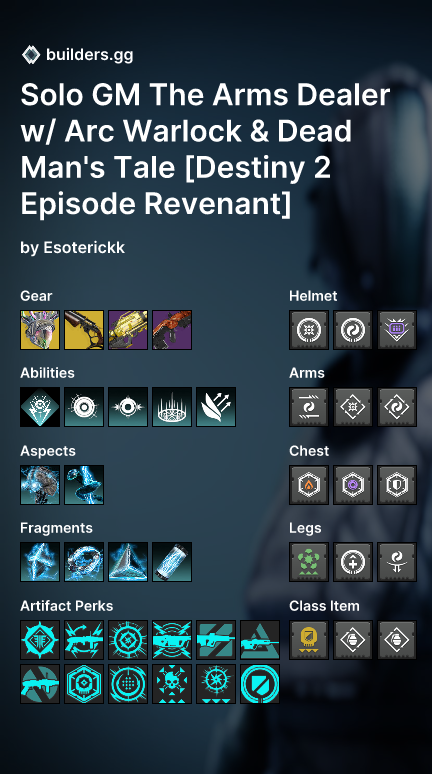The width and height of the screenshot is (432, 774).
Task: Click the super ability diamond icon
Action: click(40, 407)
